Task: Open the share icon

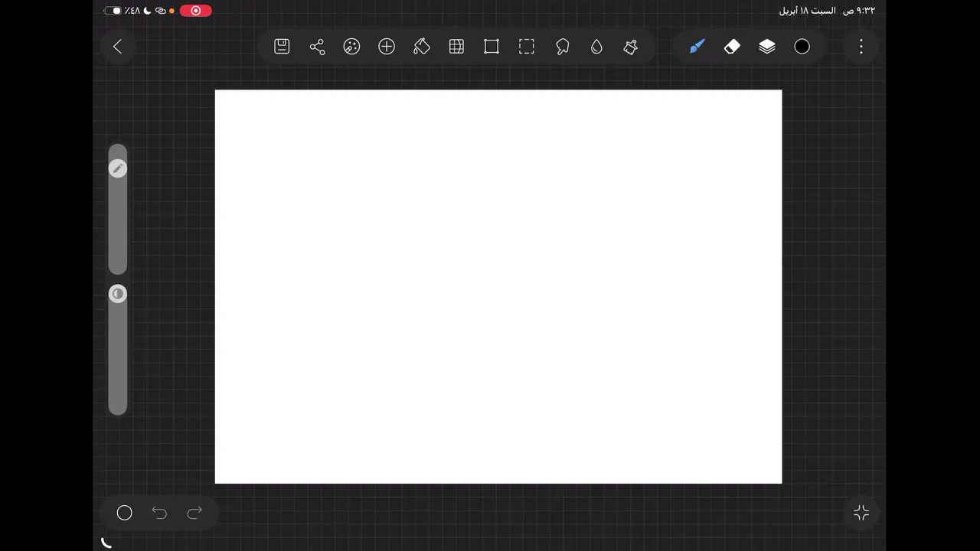Action: pos(317,47)
